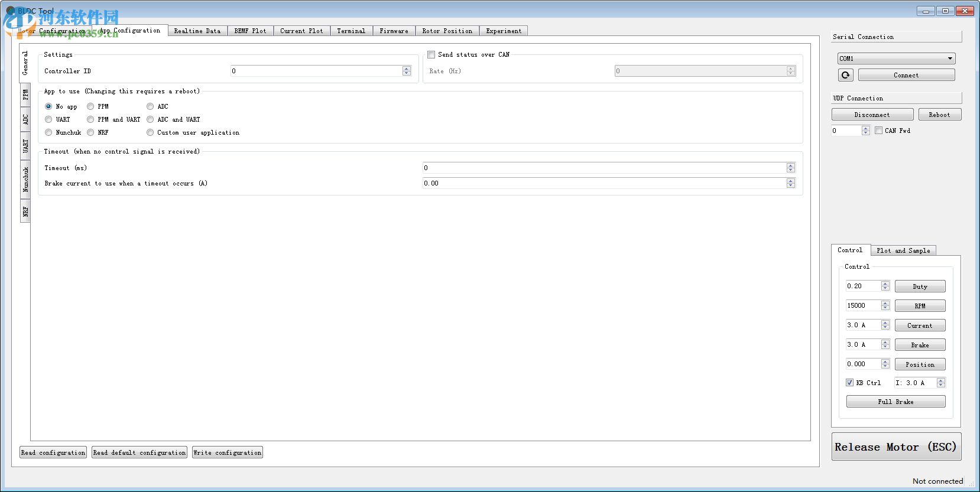
Task: Click Controller ID spinner arrows
Action: tap(407, 71)
